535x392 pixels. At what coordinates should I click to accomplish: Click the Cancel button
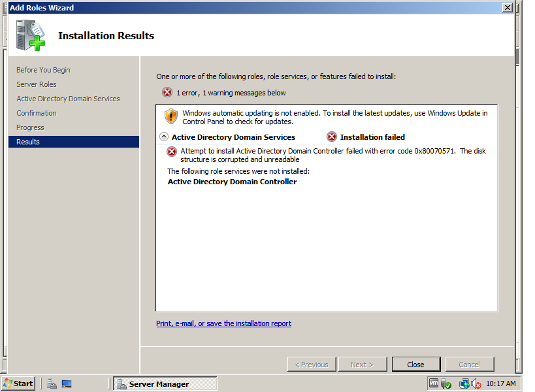(470, 365)
